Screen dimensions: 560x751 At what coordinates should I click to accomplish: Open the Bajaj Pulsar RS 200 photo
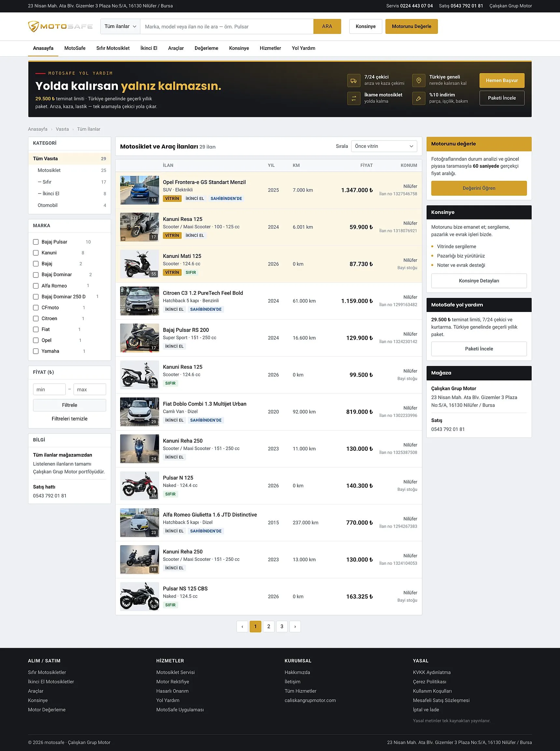coord(139,338)
